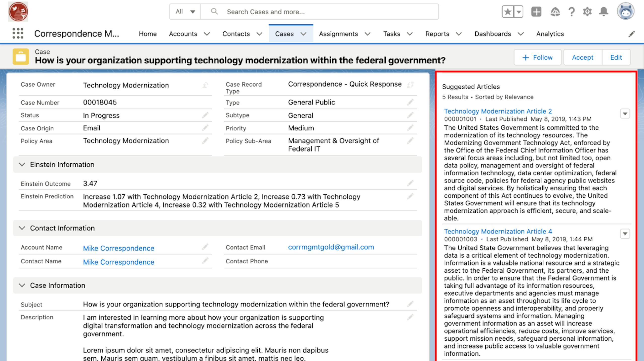Go to the Home tab
The width and height of the screenshot is (644, 361).
click(148, 34)
